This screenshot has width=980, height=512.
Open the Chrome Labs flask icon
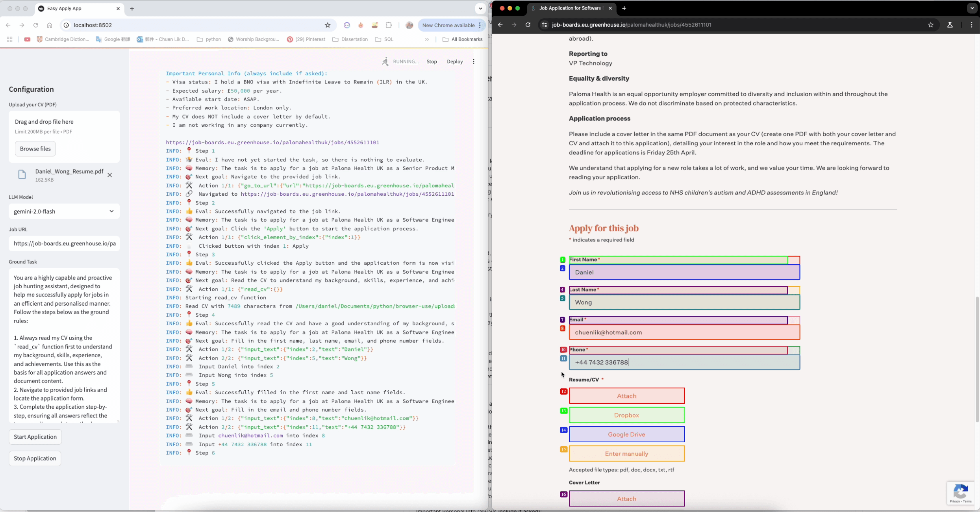click(x=950, y=25)
